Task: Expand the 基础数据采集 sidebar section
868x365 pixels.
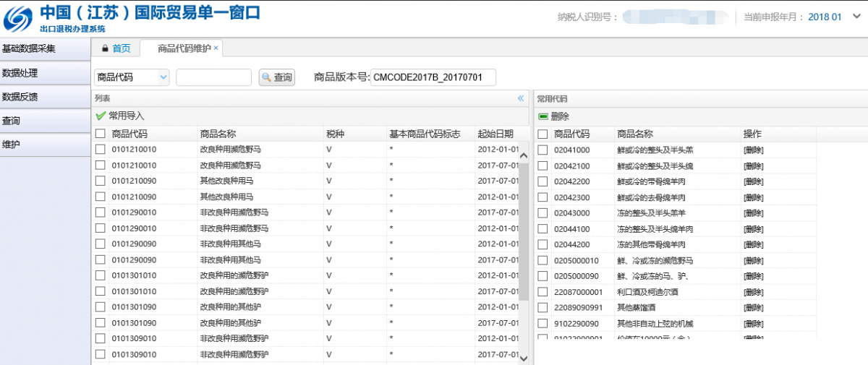Action: coord(45,49)
